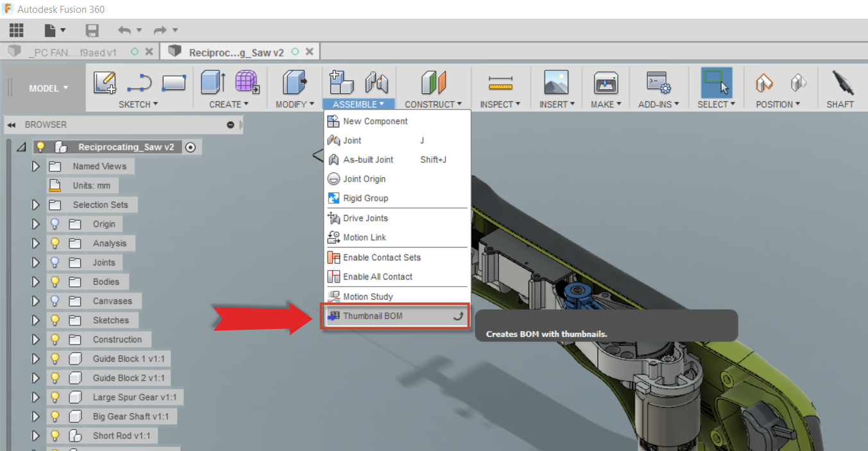Hide the Large Spur Gear v1 component
This screenshot has height=451, width=868.
tap(56, 396)
